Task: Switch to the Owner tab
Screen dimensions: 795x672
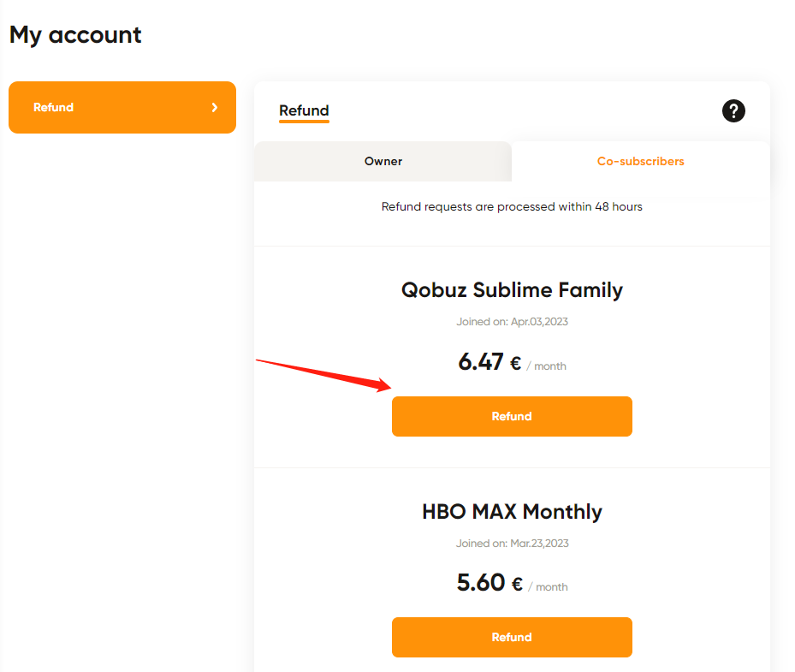Action: 383,161
